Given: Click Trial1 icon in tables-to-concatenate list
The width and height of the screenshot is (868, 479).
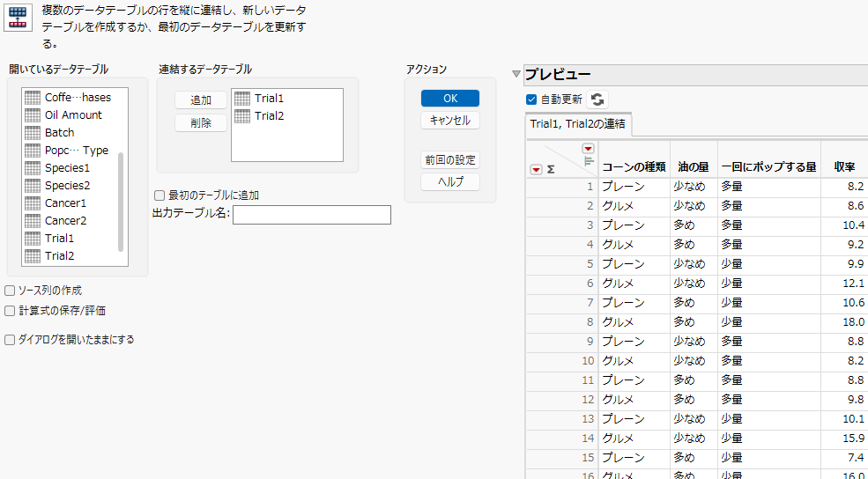Looking at the screenshot, I should point(242,99).
